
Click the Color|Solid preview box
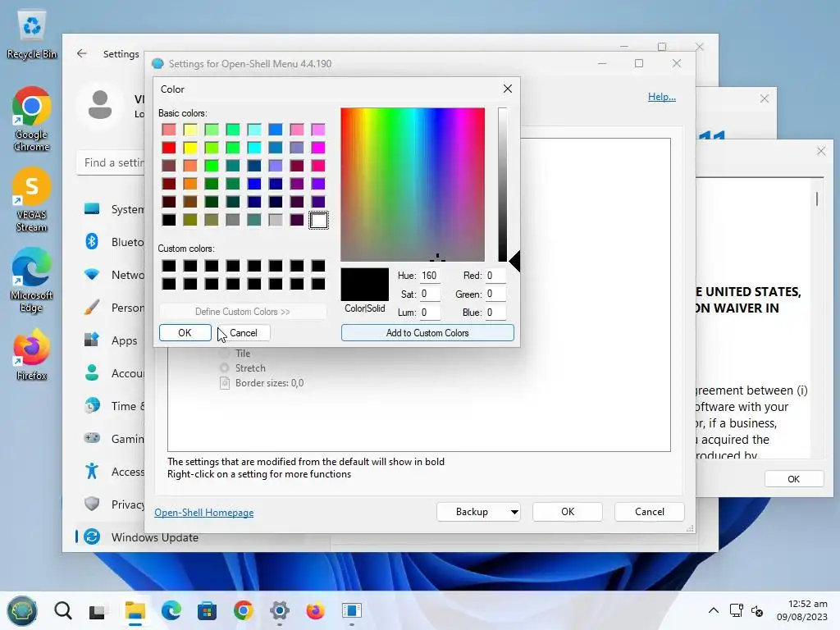[x=365, y=285]
